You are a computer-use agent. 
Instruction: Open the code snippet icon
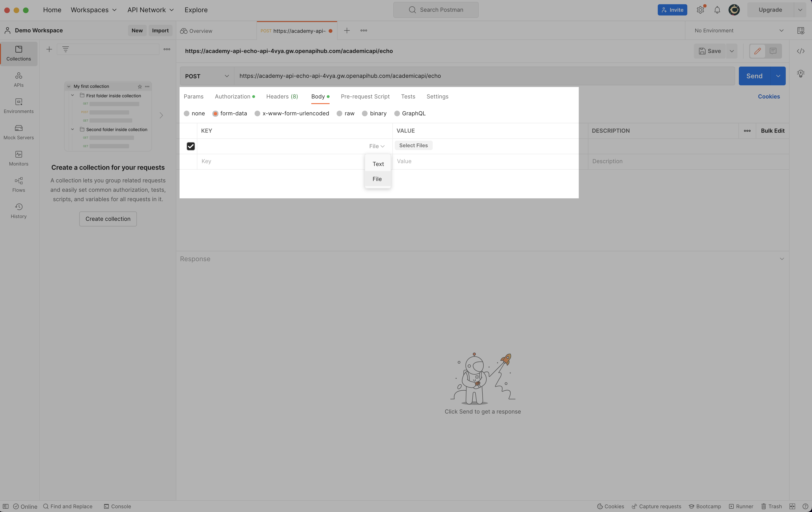click(x=801, y=51)
